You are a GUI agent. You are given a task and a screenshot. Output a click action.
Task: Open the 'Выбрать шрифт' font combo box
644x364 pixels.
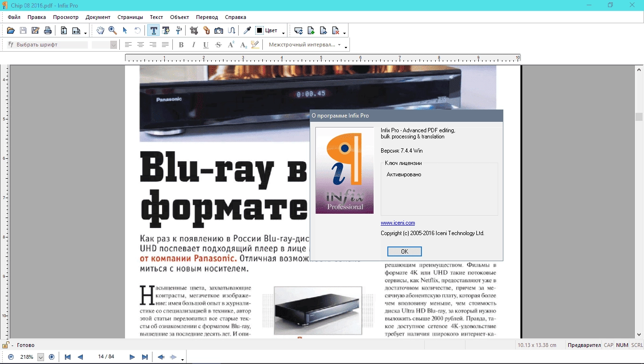tap(48, 45)
